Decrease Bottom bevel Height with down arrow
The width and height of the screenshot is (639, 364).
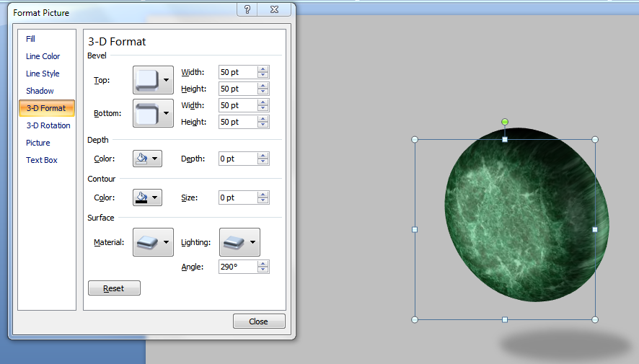click(x=263, y=125)
